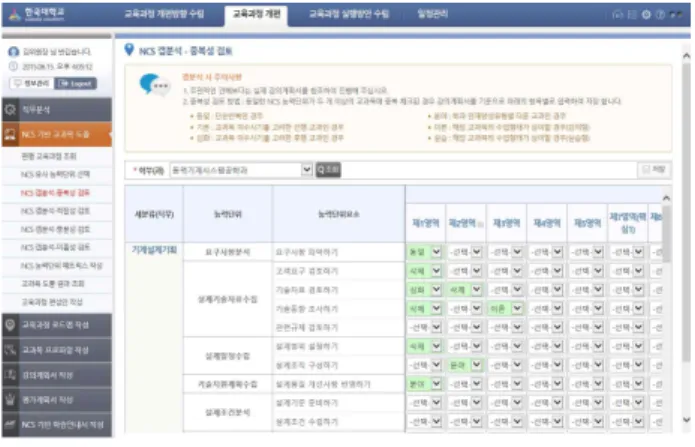Click the 설계기술자료수집 competency unit cell

pos(227,299)
